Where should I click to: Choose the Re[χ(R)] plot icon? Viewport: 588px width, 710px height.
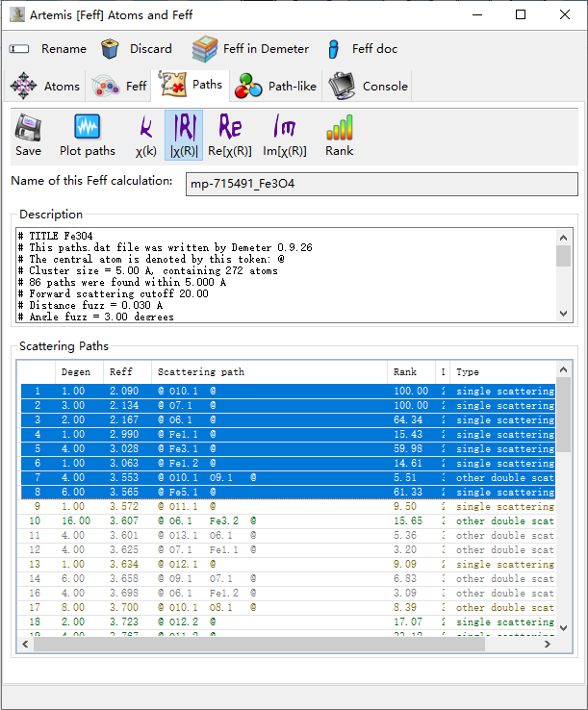click(229, 135)
